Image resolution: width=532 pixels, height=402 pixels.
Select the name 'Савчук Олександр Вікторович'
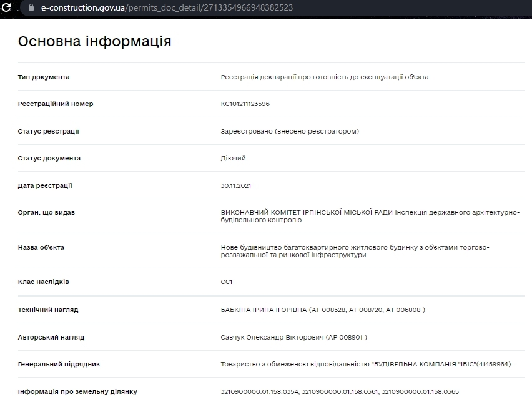[x=272, y=337]
